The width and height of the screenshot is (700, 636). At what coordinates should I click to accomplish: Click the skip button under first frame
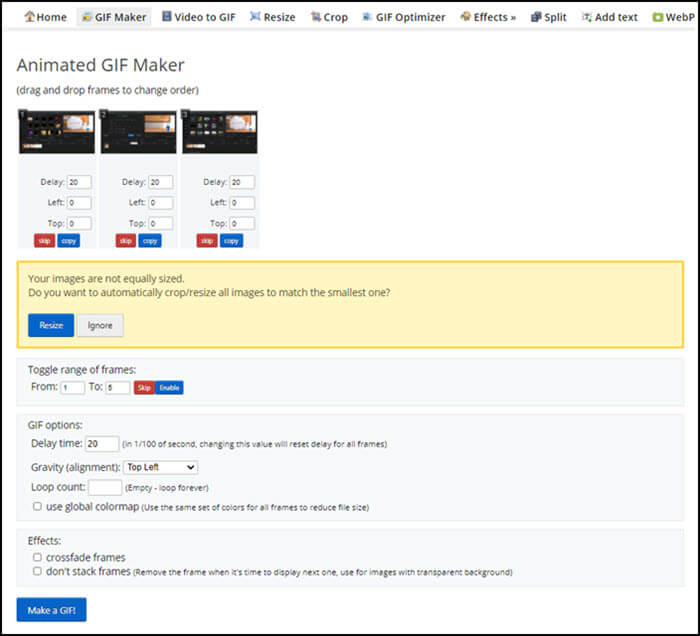tap(44, 241)
